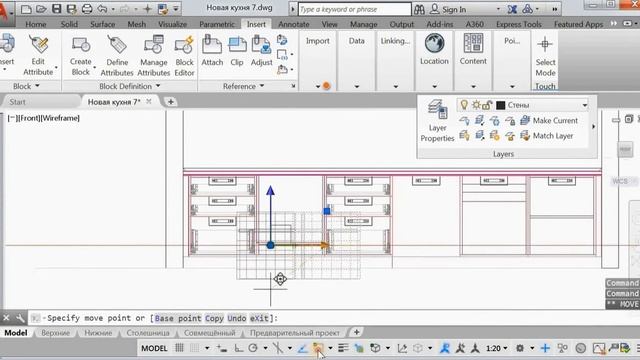Open the Express Tools ribbon tab
Viewport: 640px width, 360px height.
tap(519, 24)
